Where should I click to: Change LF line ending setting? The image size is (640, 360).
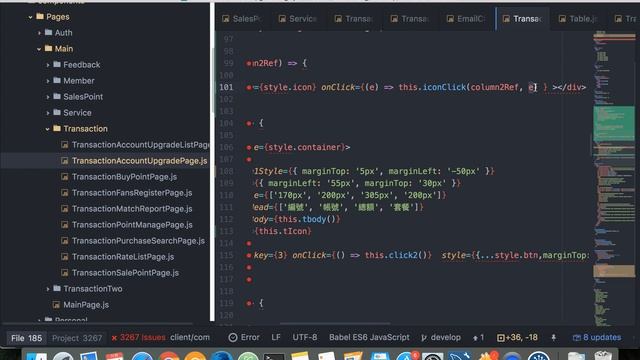pos(276,338)
